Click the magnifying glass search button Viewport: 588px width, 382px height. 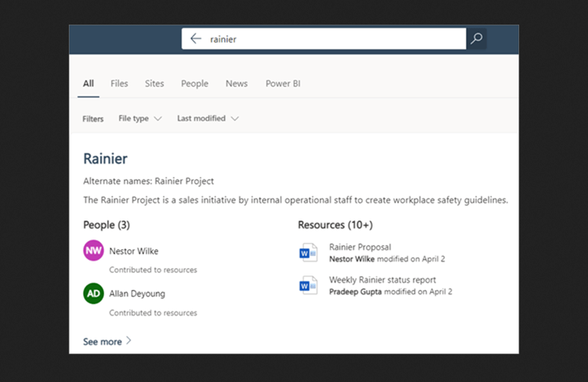click(477, 39)
